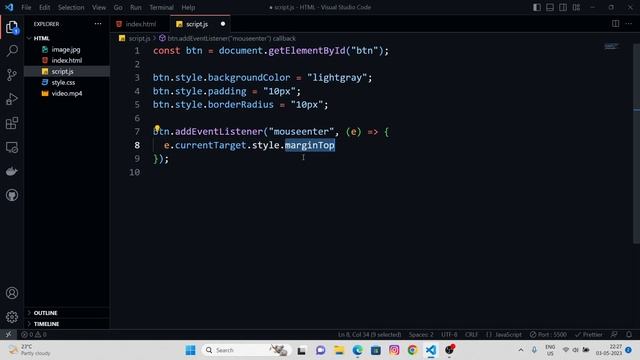
Task: Switch to the index.html tab
Action: click(x=140, y=24)
